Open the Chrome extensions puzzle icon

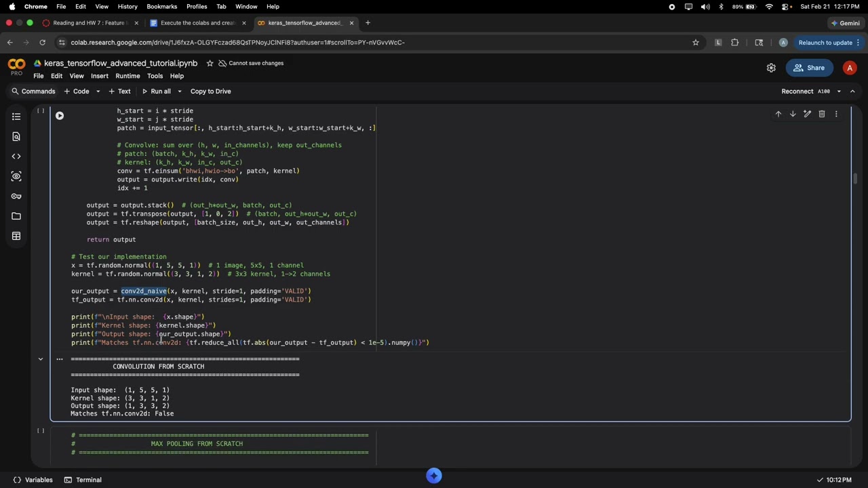[x=735, y=42]
